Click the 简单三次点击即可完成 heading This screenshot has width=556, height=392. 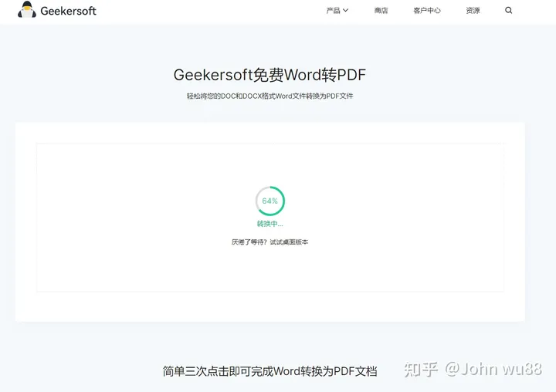tap(270, 371)
